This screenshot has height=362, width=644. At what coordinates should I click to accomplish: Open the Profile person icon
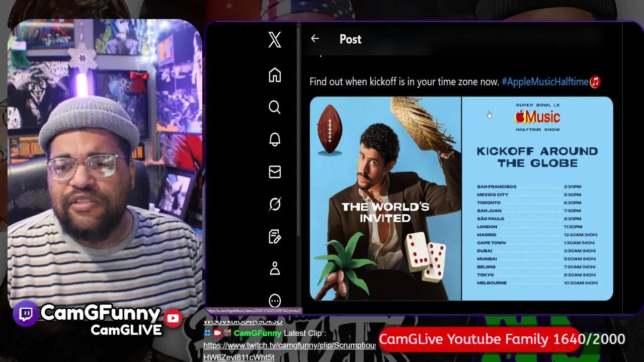coord(275,268)
